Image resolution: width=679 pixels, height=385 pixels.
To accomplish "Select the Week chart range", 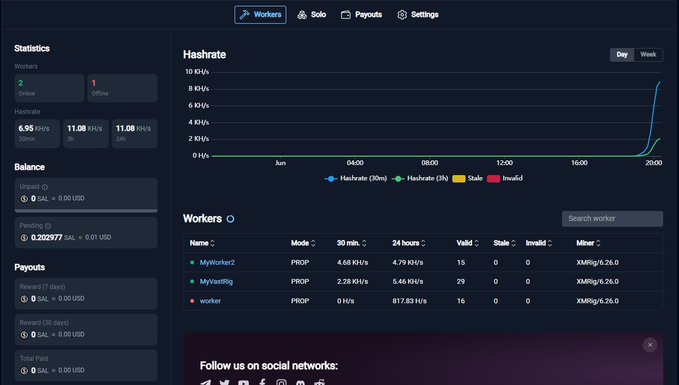I will (648, 55).
